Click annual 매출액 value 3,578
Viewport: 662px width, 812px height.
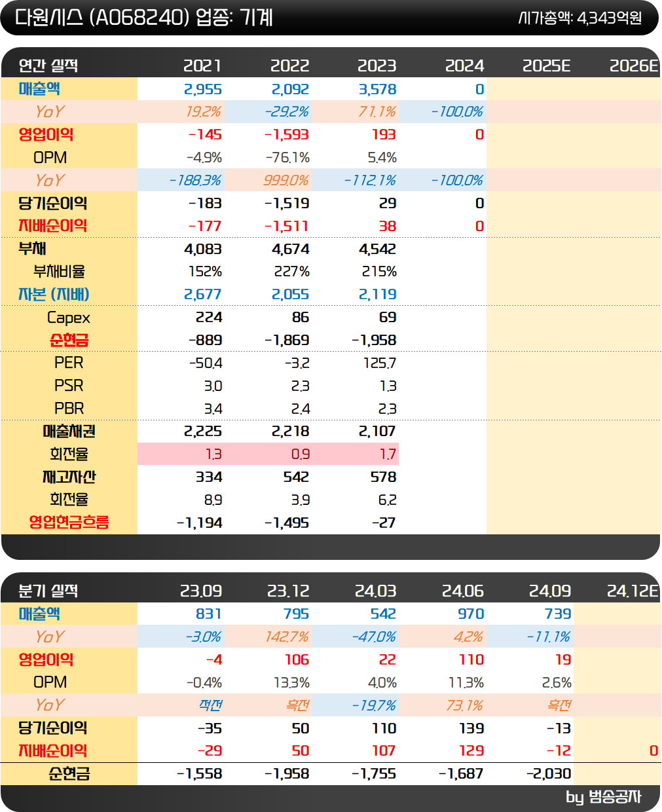[377, 89]
